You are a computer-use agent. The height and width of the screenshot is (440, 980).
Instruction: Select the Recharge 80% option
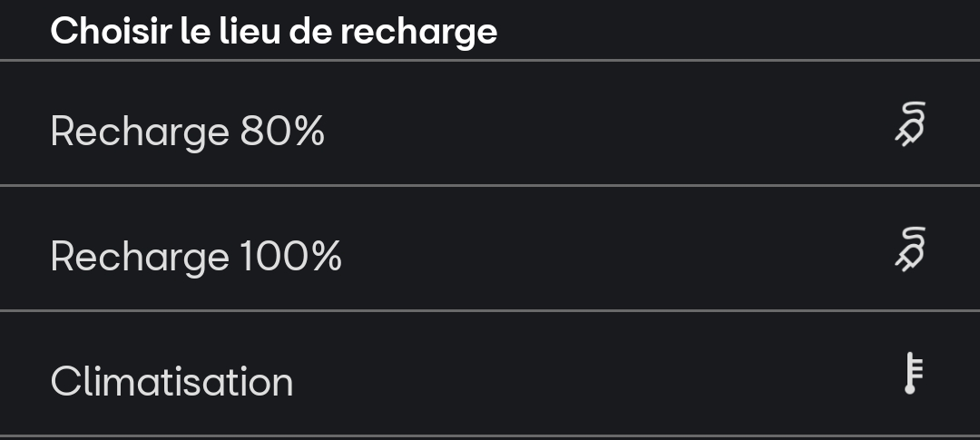pyautogui.click(x=188, y=132)
